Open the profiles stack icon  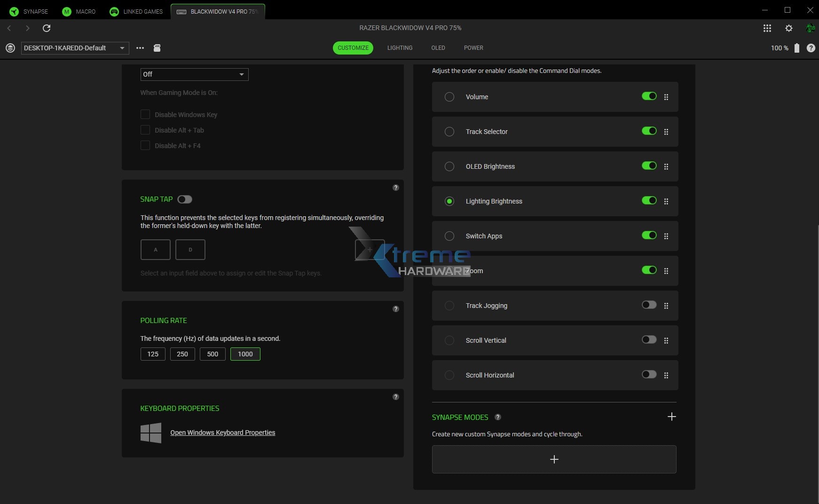click(x=10, y=47)
